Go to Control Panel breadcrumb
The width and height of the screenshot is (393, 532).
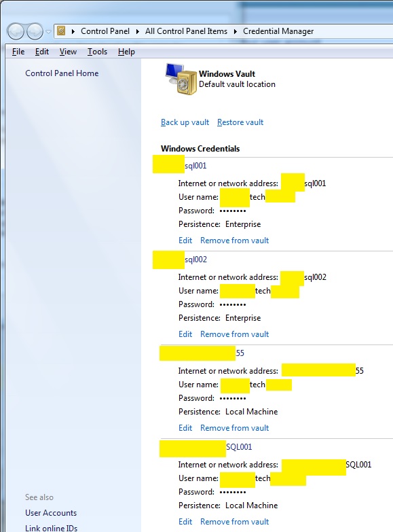(x=105, y=31)
